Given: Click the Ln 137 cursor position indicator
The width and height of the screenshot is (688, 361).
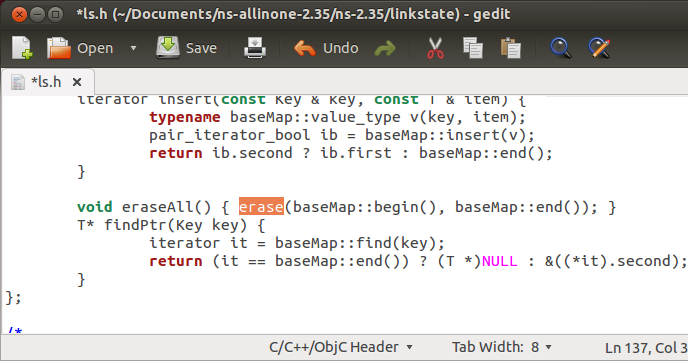Looking at the screenshot, I should pyautogui.click(x=646, y=348).
